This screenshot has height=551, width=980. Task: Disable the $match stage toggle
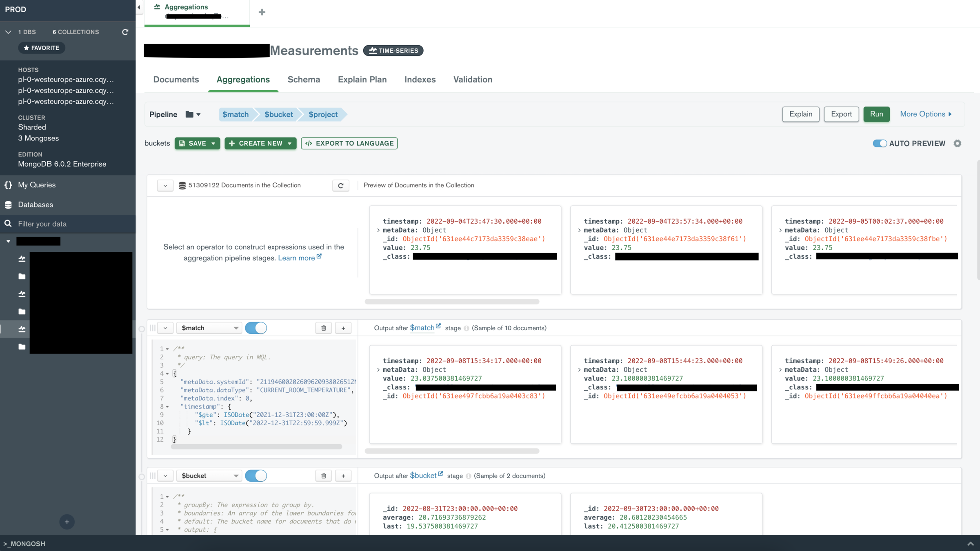click(256, 328)
